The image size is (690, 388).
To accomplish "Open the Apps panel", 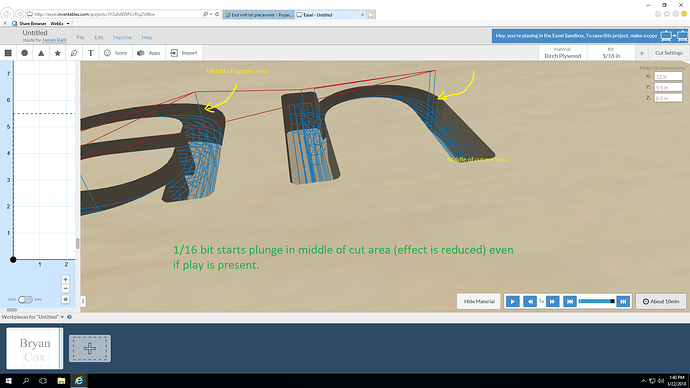I will 149,53.
